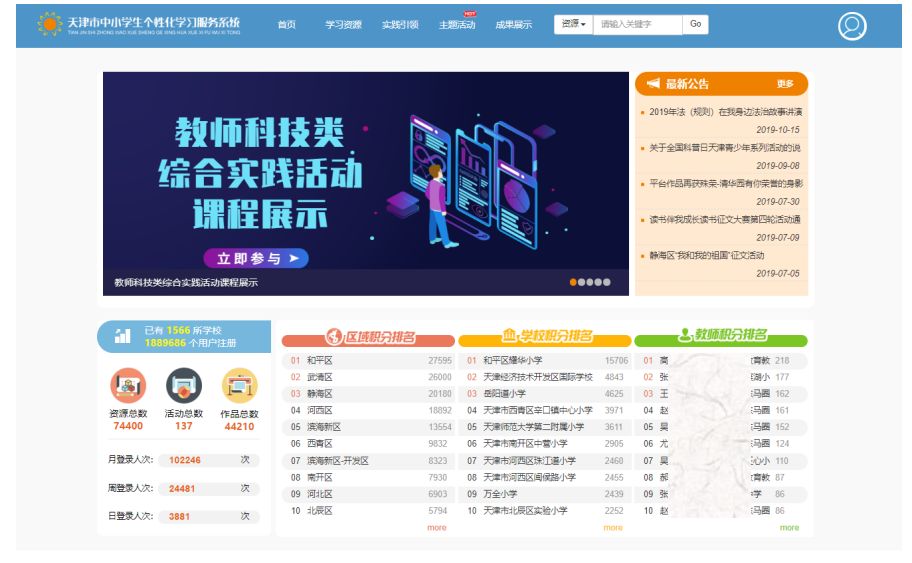The height and width of the screenshot is (563, 912).
Task: Click the bar chart icon by school count
Action: coord(123,336)
